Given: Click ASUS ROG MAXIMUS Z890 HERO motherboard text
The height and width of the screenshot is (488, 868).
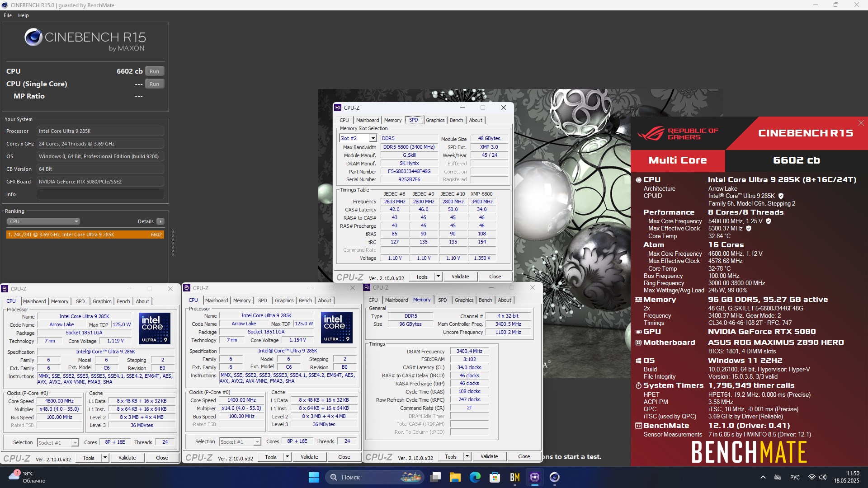Looking at the screenshot, I should click(x=776, y=343).
